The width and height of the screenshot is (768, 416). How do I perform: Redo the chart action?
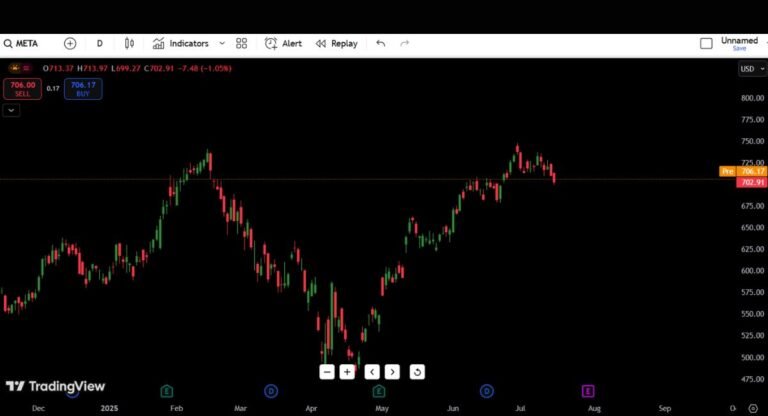[405, 44]
